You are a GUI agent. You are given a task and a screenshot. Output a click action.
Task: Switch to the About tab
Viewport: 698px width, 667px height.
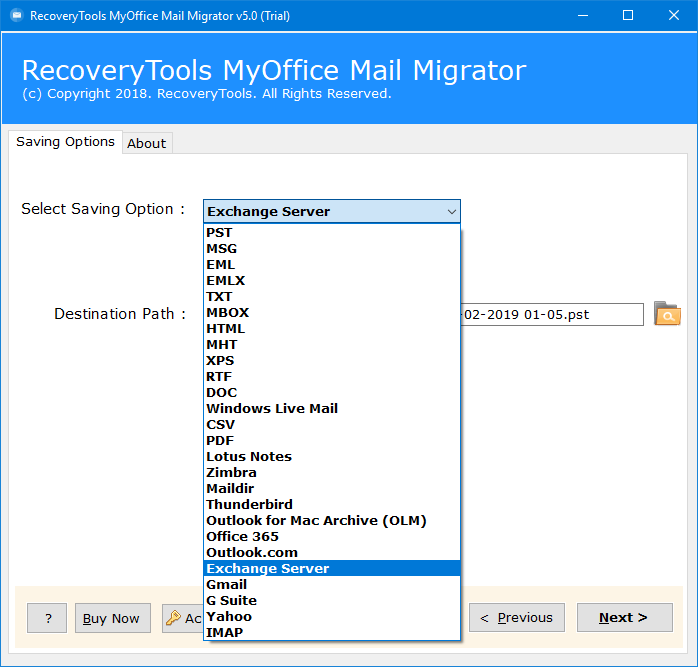[146, 143]
